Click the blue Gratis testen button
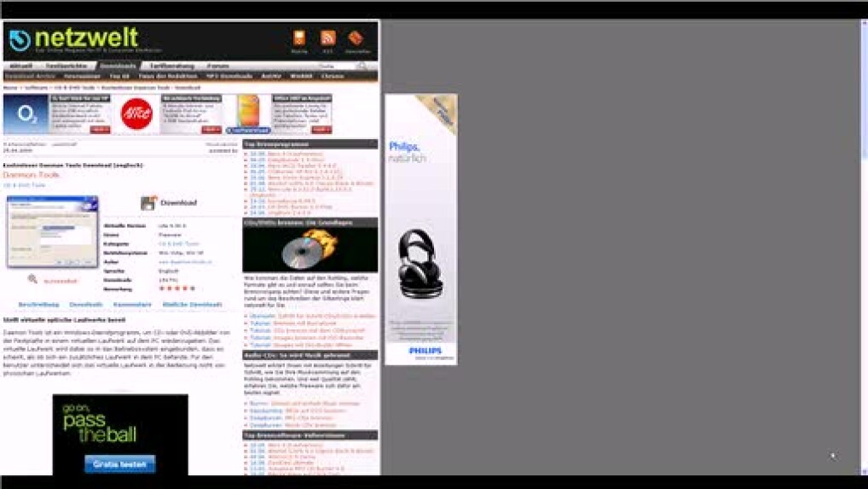The height and width of the screenshot is (489, 868). click(x=119, y=463)
